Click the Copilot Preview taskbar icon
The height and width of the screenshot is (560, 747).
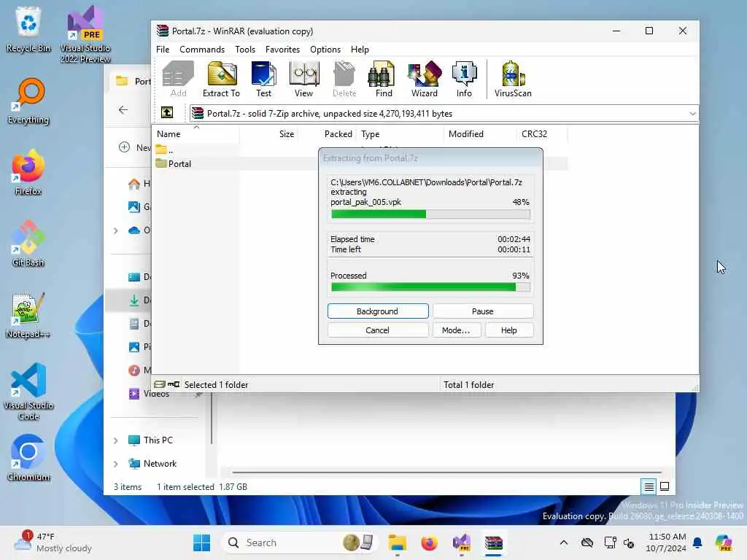click(724, 542)
